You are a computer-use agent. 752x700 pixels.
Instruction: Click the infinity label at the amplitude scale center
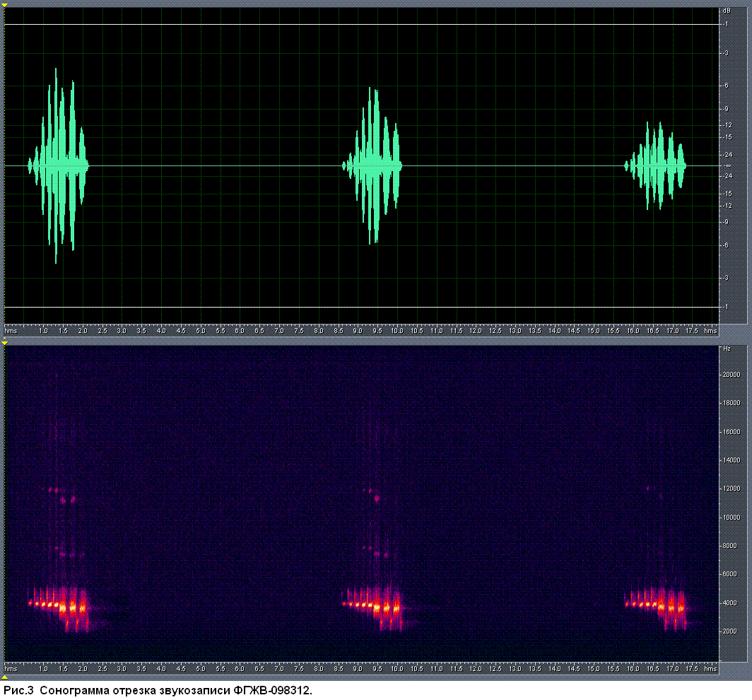click(727, 165)
